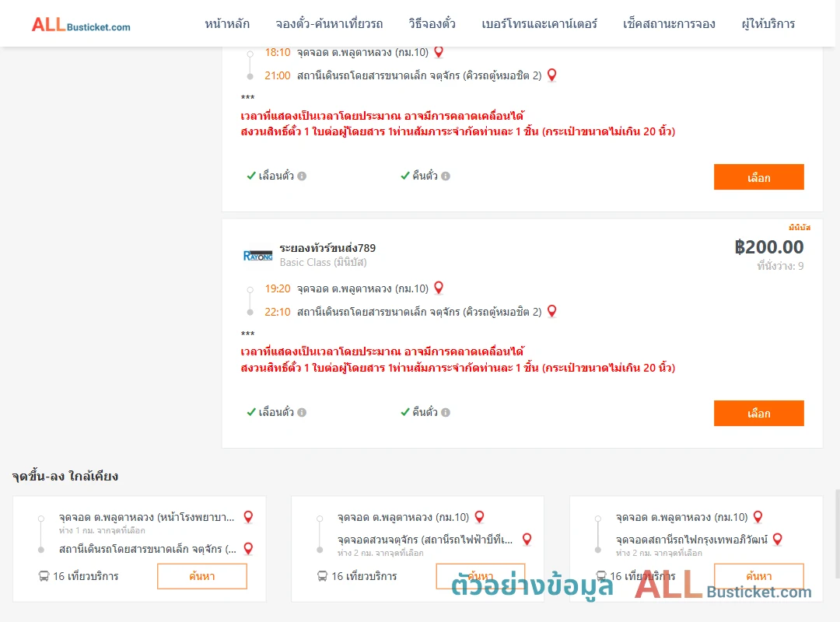Click map pin next to 18:10 departure stop

coord(439,52)
